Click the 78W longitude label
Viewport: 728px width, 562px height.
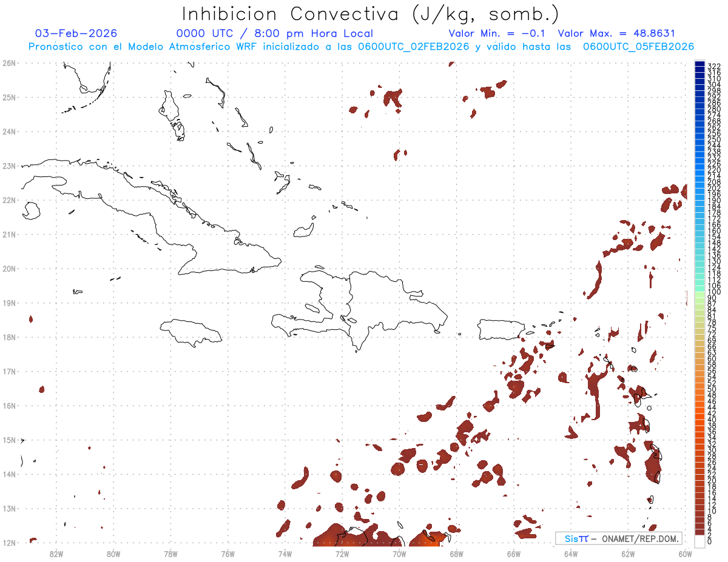click(x=170, y=554)
